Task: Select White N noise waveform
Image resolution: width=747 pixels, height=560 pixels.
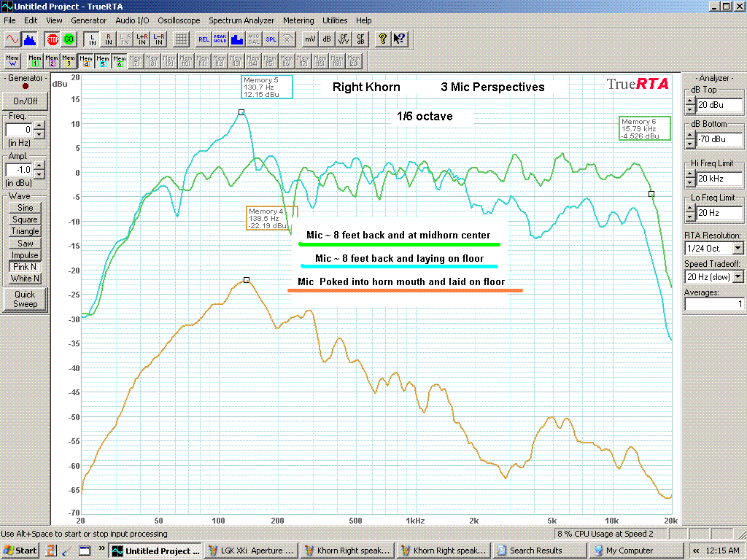Action: (26, 279)
